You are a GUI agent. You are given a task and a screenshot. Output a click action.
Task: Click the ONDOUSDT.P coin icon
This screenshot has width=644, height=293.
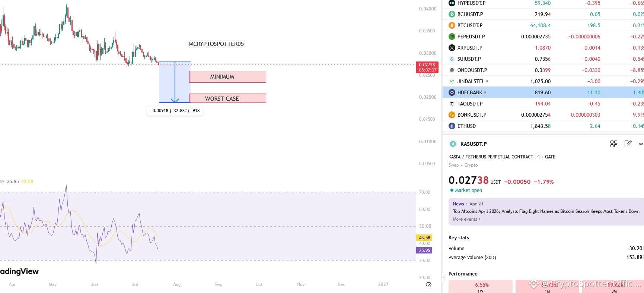(x=452, y=70)
